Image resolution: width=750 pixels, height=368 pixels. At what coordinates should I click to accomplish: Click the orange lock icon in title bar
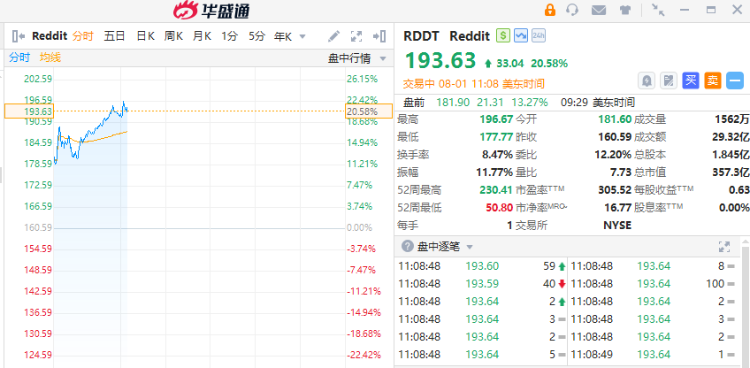pos(550,10)
